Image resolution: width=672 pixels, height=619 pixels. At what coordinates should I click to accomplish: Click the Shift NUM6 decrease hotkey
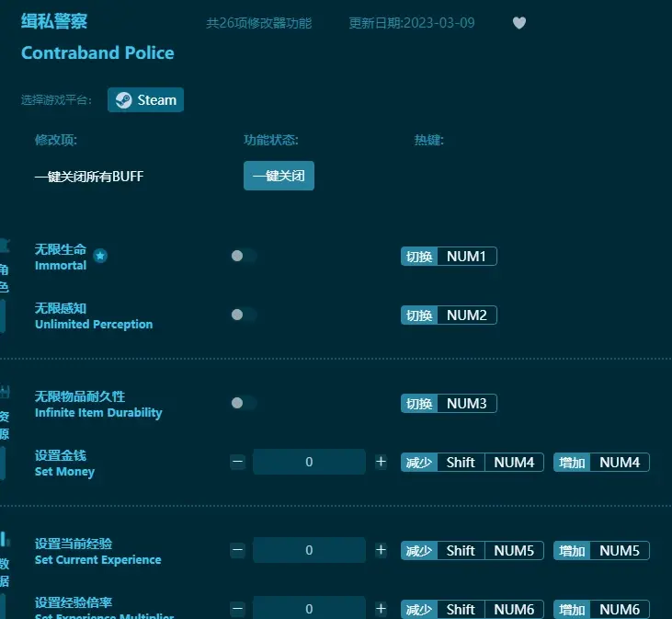pyautogui.click(x=473, y=609)
